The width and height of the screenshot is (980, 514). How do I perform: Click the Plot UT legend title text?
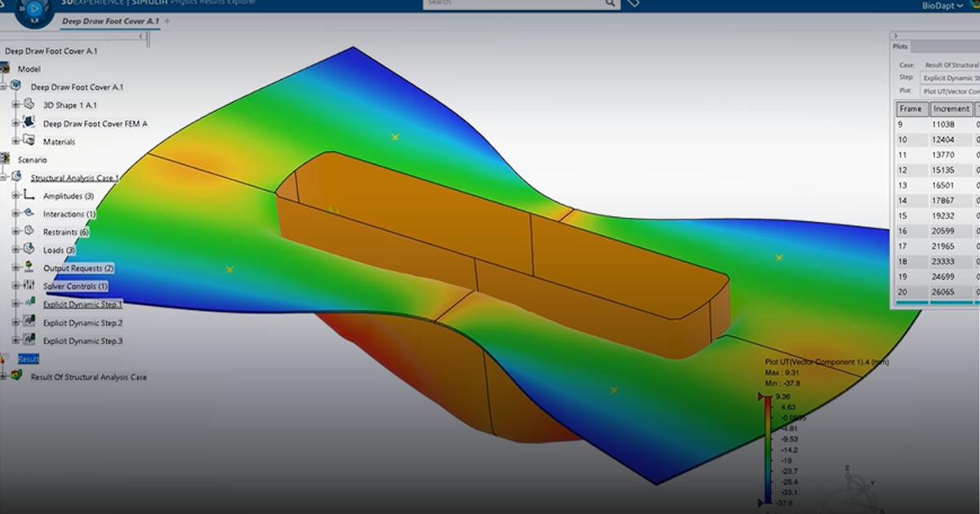tap(826, 361)
